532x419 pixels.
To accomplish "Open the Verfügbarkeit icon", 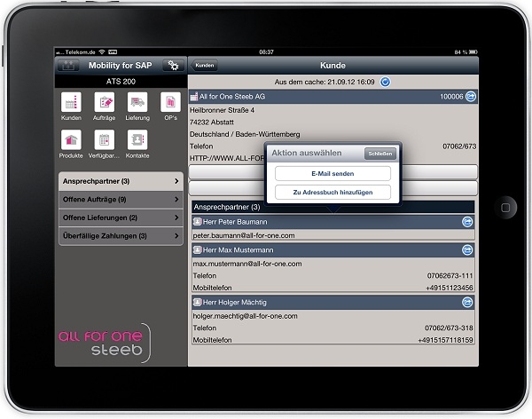I will (104, 140).
